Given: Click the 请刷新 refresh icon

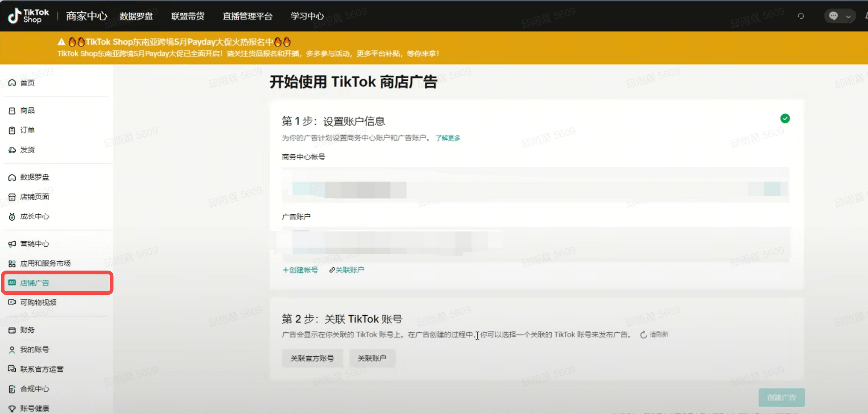Looking at the screenshot, I should (643, 335).
